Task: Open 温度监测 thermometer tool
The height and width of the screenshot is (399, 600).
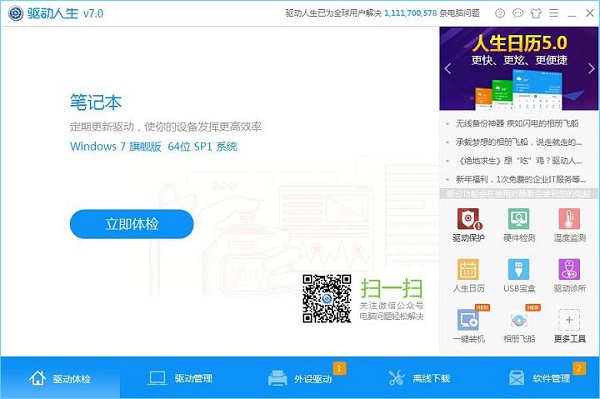Action: [569, 219]
